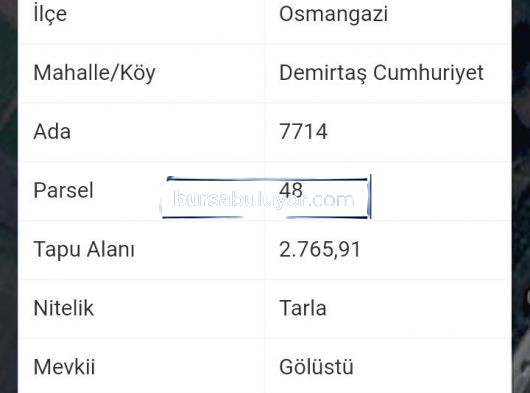Image resolution: width=530 pixels, height=393 pixels.
Task: Select the 2.765,91 area value
Action: 320,249
